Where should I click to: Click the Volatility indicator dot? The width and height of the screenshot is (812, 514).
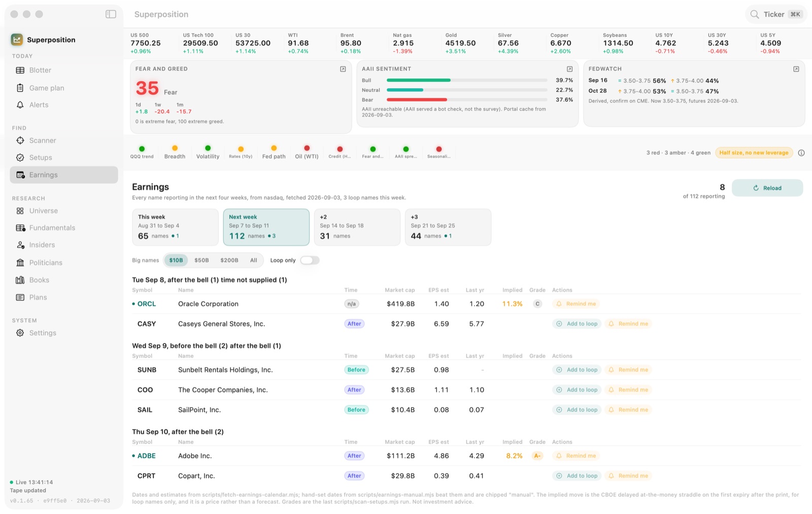click(208, 148)
